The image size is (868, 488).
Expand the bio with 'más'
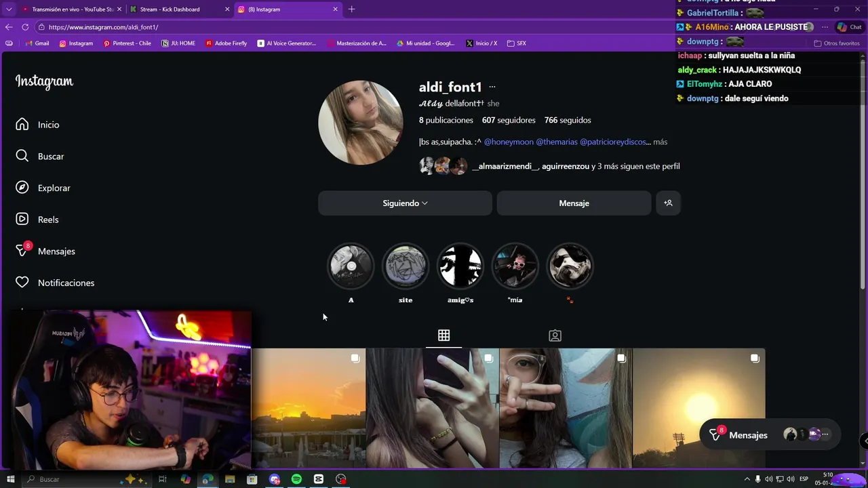660,142
